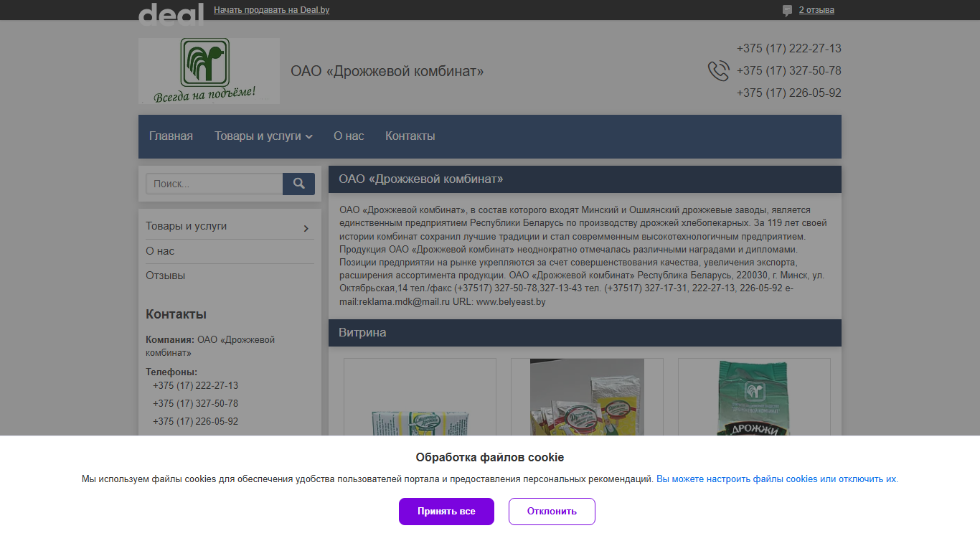Open sidebar 'Товары и услуги' item
Screen dimensions: 980x551
pos(186,226)
